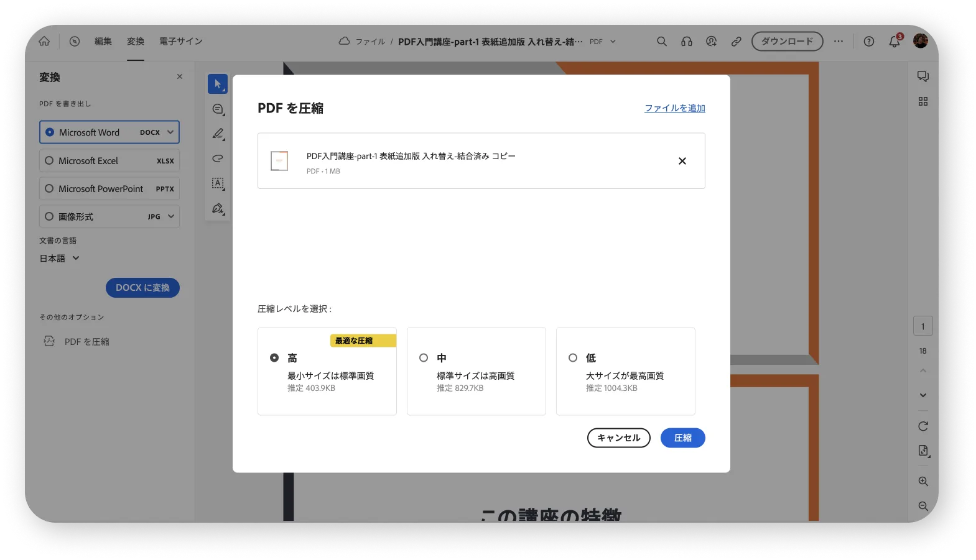976x560 pixels.
Task: Click the cloud icon before ファイル
Action: 344,41
